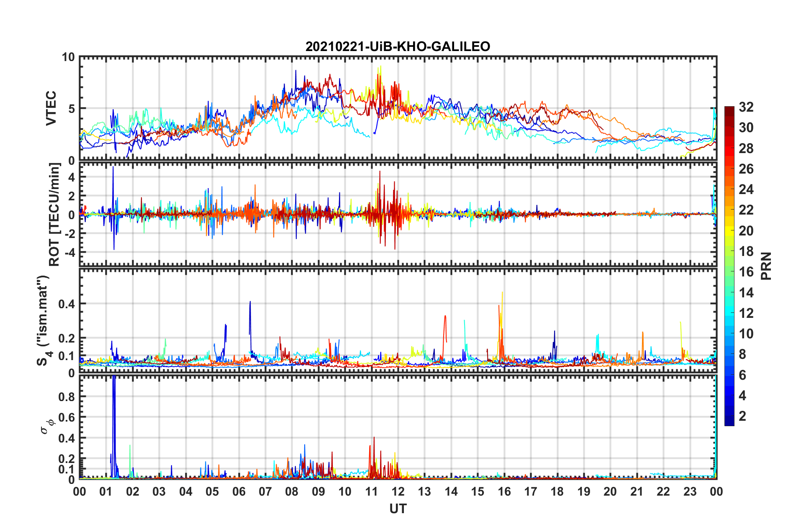Screen dimensions: 796x532
Task: Select the PRN colorbar label
Action: tap(766, 266)
